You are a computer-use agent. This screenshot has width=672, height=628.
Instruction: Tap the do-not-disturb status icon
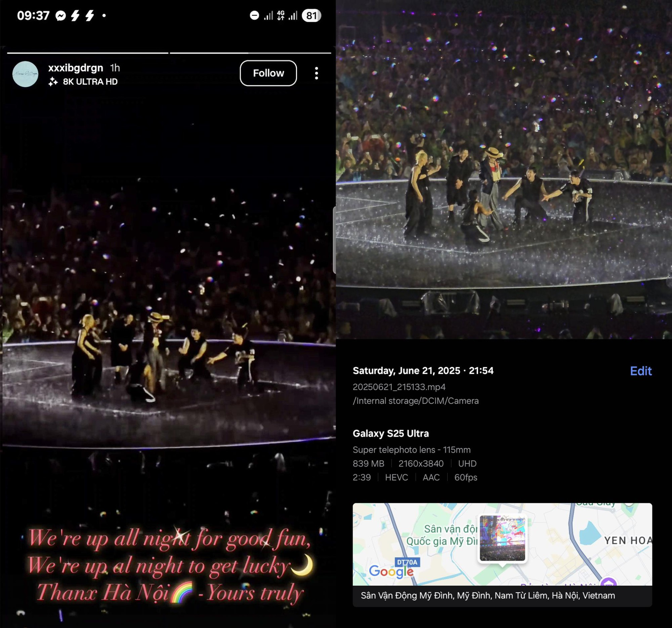254,15
